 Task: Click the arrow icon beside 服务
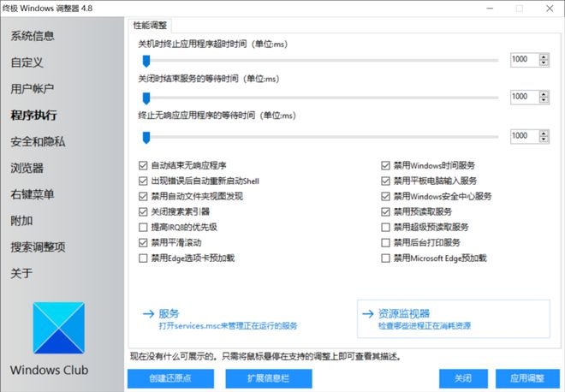click(x=148, y=314)
